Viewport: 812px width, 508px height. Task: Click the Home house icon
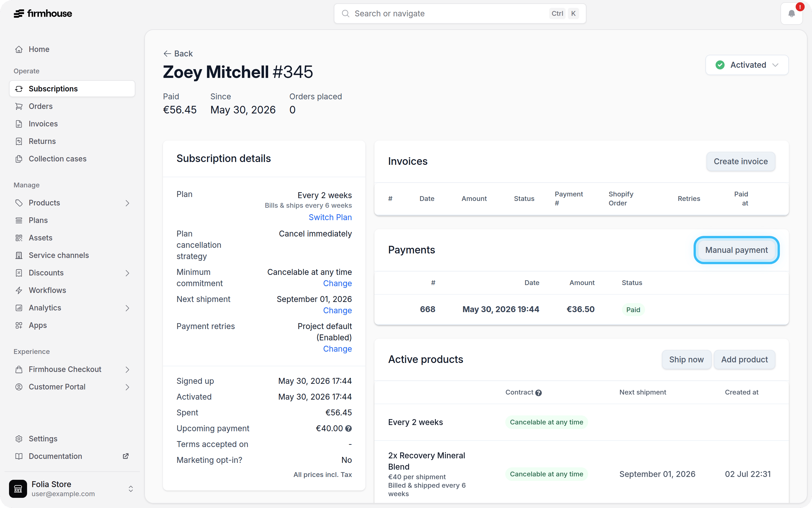pyautogui.click(x=19, y=49)
